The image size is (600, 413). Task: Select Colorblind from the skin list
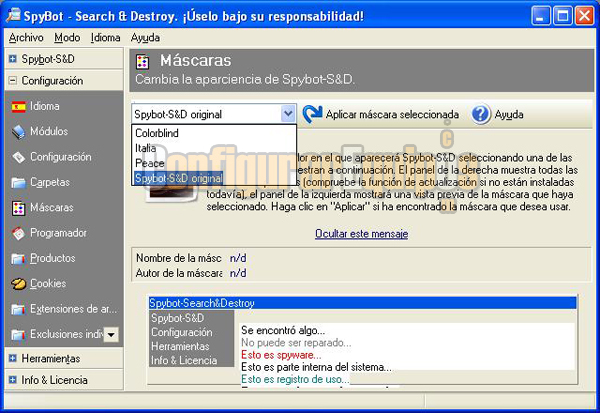214,133
